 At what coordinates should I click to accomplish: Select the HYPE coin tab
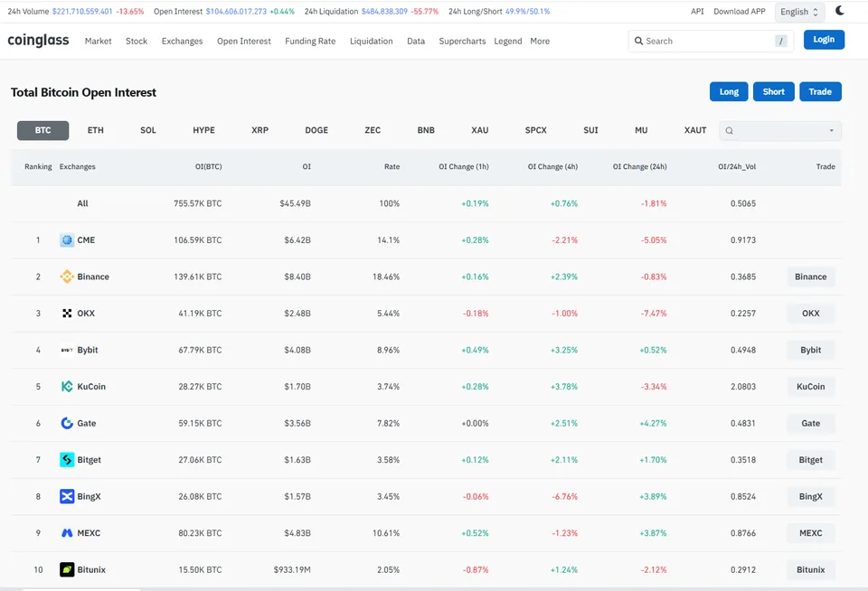click(203, 131)
